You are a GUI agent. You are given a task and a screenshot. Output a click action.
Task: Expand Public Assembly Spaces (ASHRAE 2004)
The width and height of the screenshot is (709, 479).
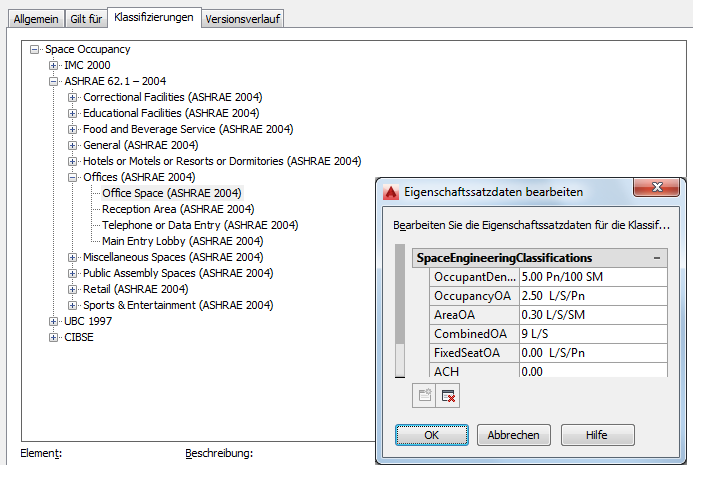click(x=72, y=273)
